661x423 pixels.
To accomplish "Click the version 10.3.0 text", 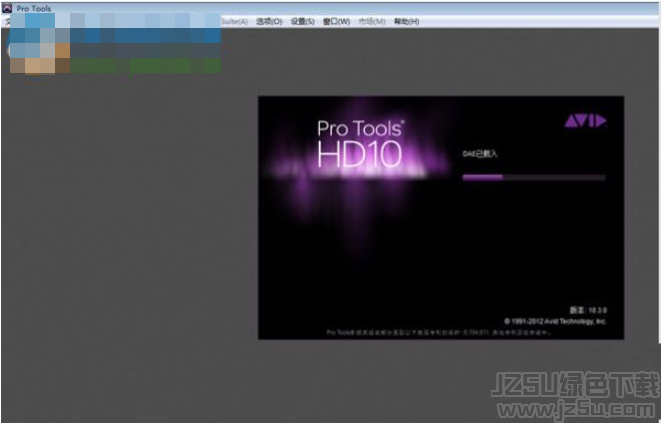I will point(588,310).
